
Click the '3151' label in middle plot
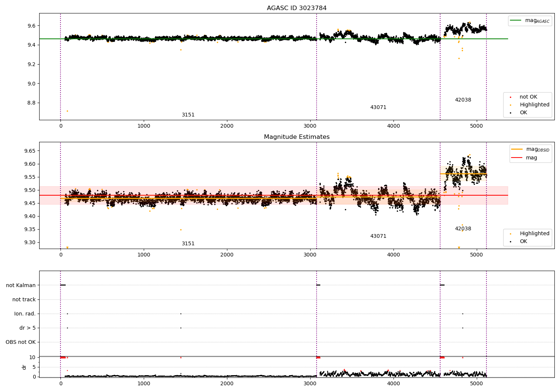[x=188, y=244]
